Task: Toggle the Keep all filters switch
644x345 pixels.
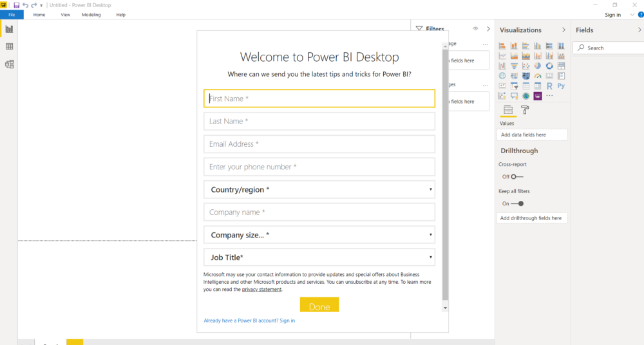Action: point(517,203)
